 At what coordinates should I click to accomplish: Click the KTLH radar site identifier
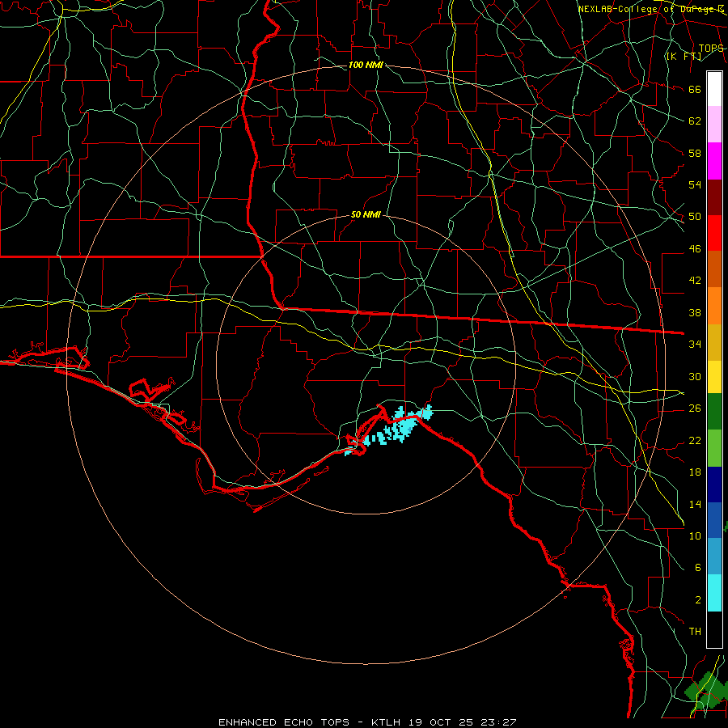coord(386,722)
